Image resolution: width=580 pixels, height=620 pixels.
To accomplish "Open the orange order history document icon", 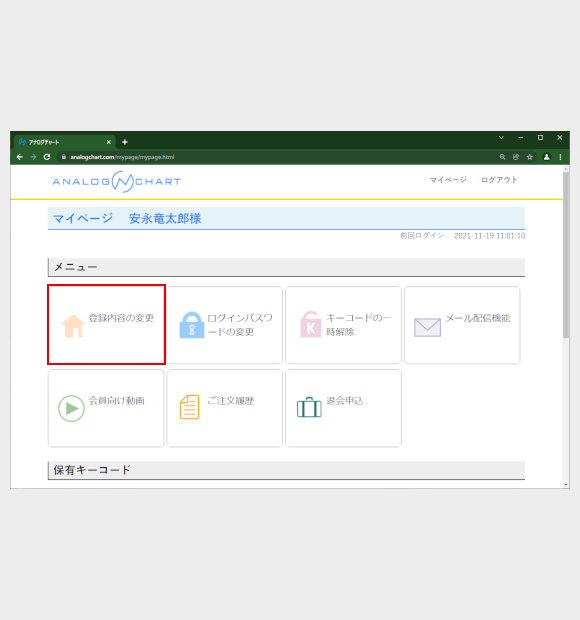I will click(189, 407).
